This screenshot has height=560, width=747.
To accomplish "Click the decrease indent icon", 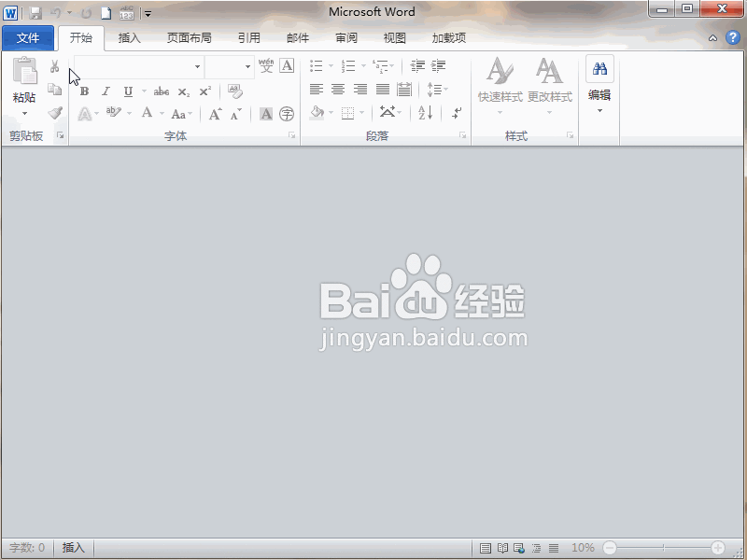I will (x=417, y=65).
